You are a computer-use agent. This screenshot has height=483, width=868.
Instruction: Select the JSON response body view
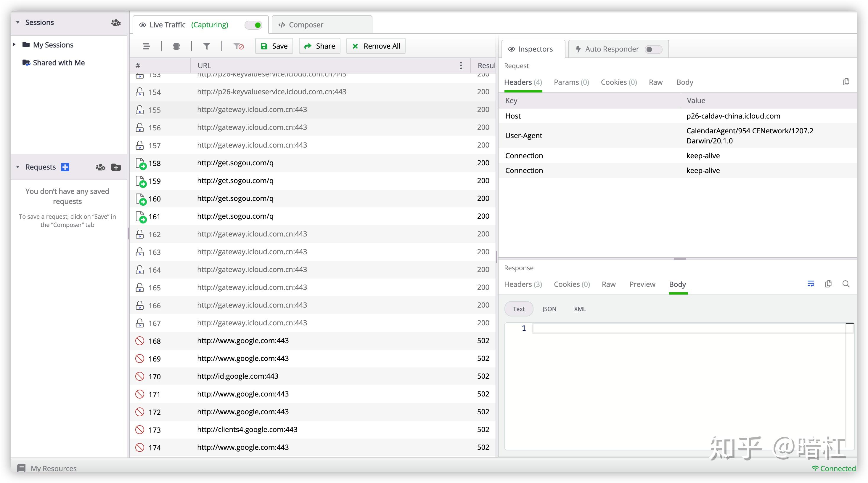pos(548,309)
